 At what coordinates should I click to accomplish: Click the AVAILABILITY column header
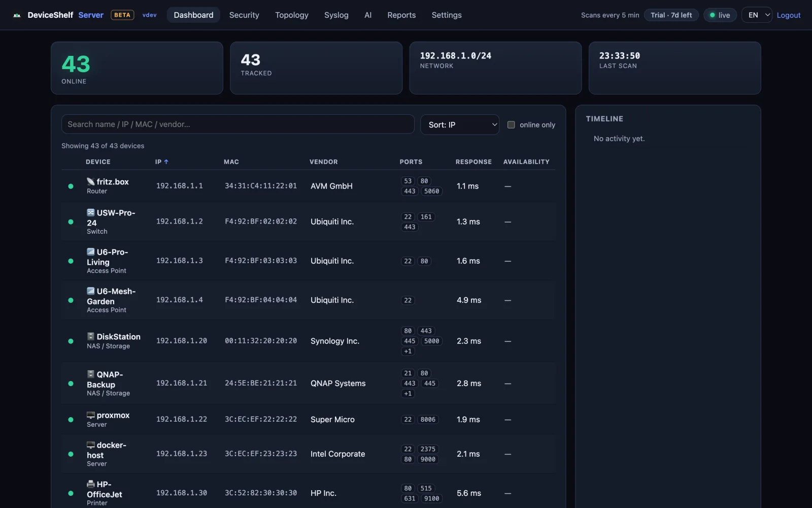526,162
